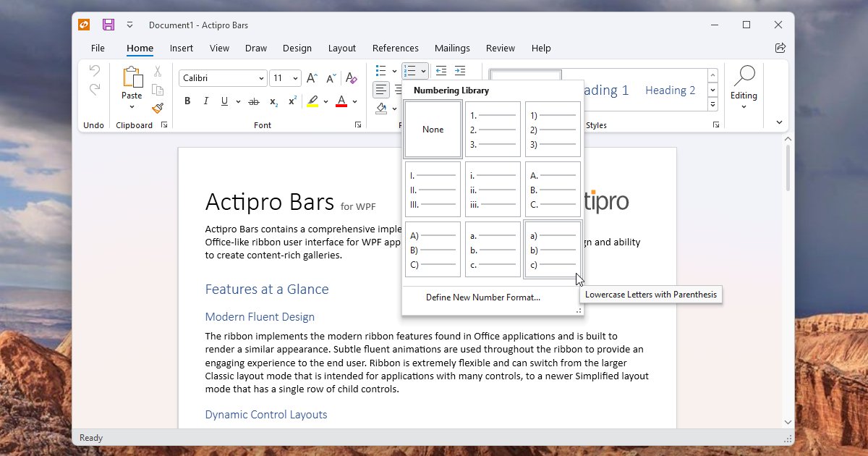Collapse ribbon using the options chevron
The height and width of the screenshot is (456, 868).
pyautogui.click(x=780, y=122)
